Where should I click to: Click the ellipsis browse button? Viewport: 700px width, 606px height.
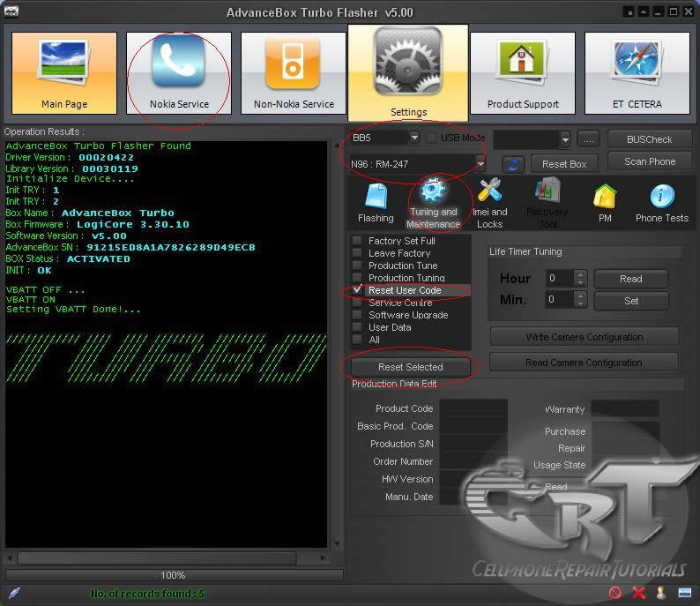click(x=588, y=139)
